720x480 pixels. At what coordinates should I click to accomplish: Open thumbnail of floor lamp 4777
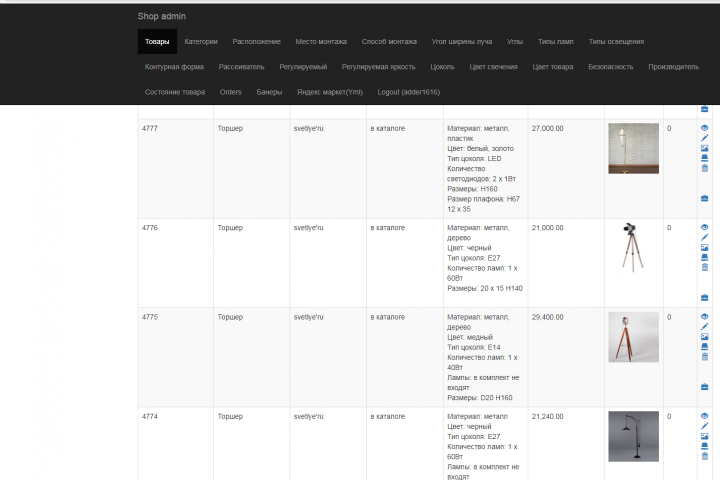tap(633, 148)
